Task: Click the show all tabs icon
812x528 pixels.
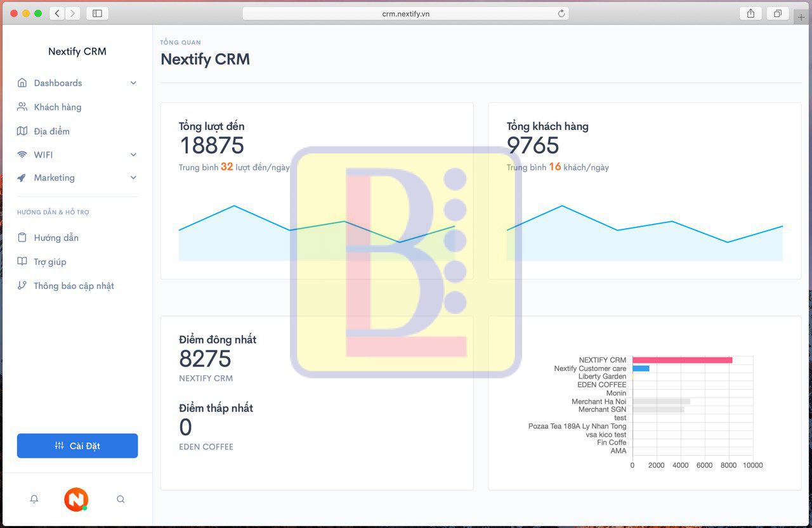Action: tap(777, 13)
